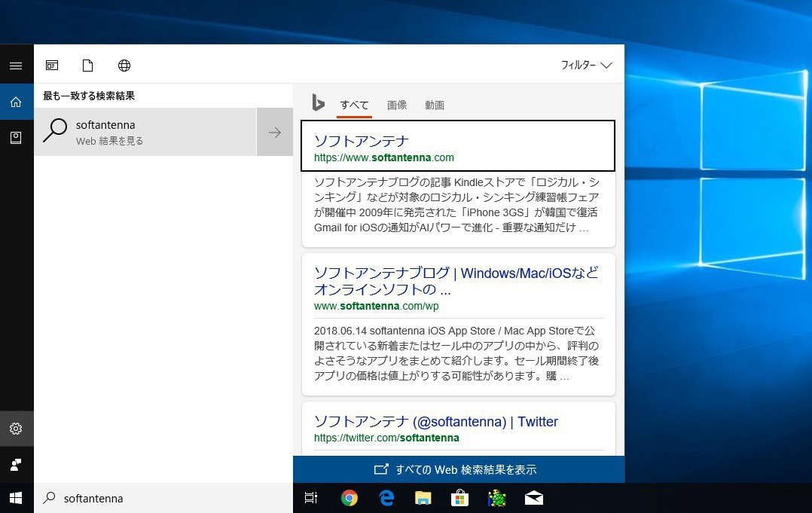This screenshot has width=812, height=513.
Task: Open the ソフトアンテナ top result link
Action: 362,141
